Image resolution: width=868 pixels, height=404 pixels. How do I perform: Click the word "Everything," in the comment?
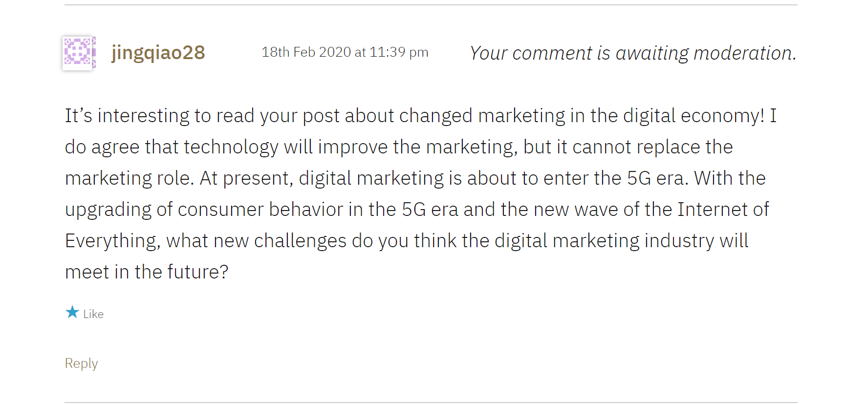click(112, 241)
